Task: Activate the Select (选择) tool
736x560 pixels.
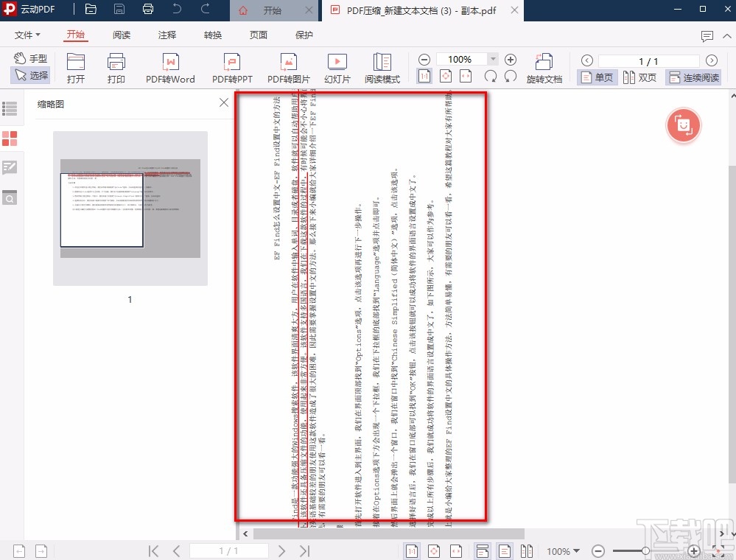Action: (30, 75)
